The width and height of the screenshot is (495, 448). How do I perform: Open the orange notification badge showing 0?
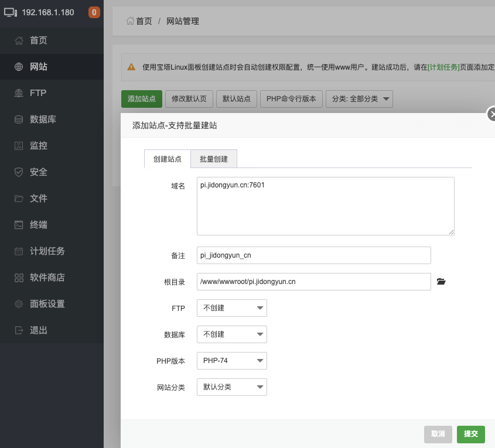pyautogui.click(x=94, y=12)
